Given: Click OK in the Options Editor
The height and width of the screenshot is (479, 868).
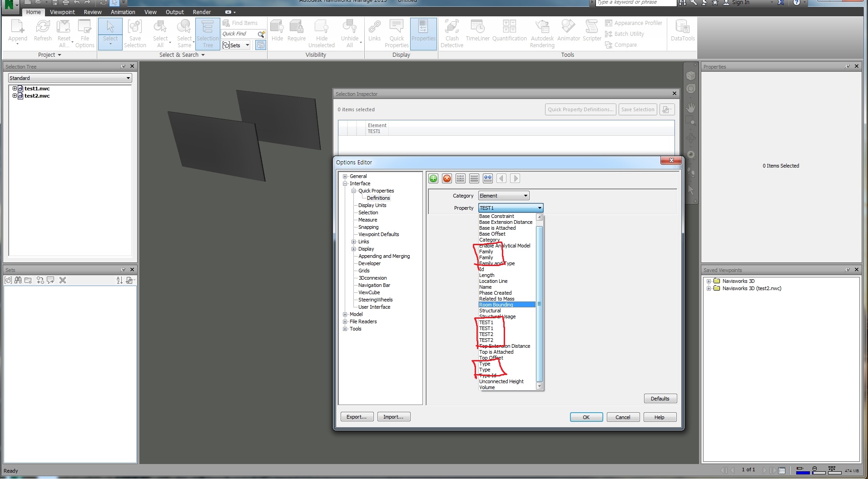Looking at the screenshot, I should pos(586,417).
